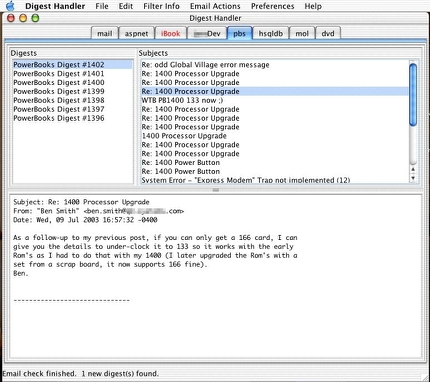Screen dimensions: 430x382
Task: Switch to the dvd tab
Action: (328, 33)
